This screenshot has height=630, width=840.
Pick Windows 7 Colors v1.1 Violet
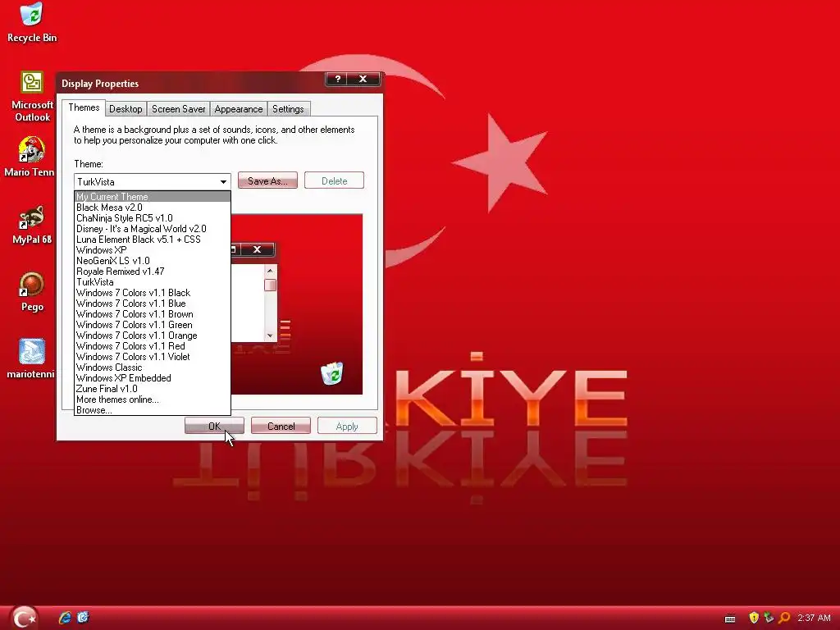152,357
